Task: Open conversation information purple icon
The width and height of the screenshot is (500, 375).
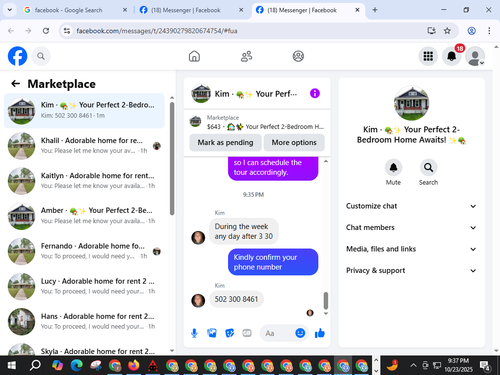Action: click(x=315, y=93)
